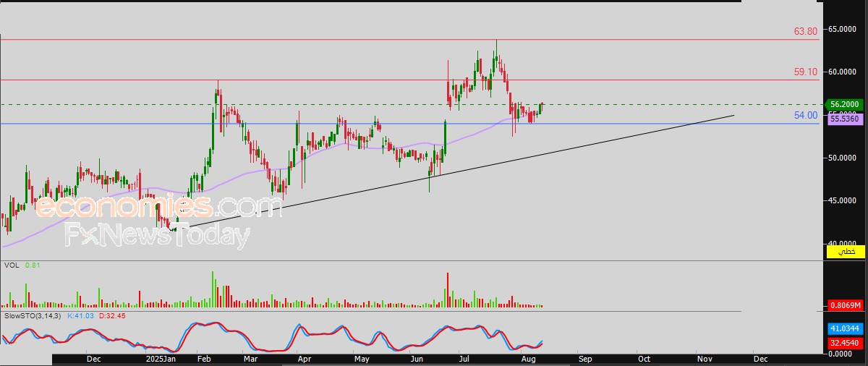Select the 63.80 resistance level label
The image size is (868, 366).
[x=805, y=32]
